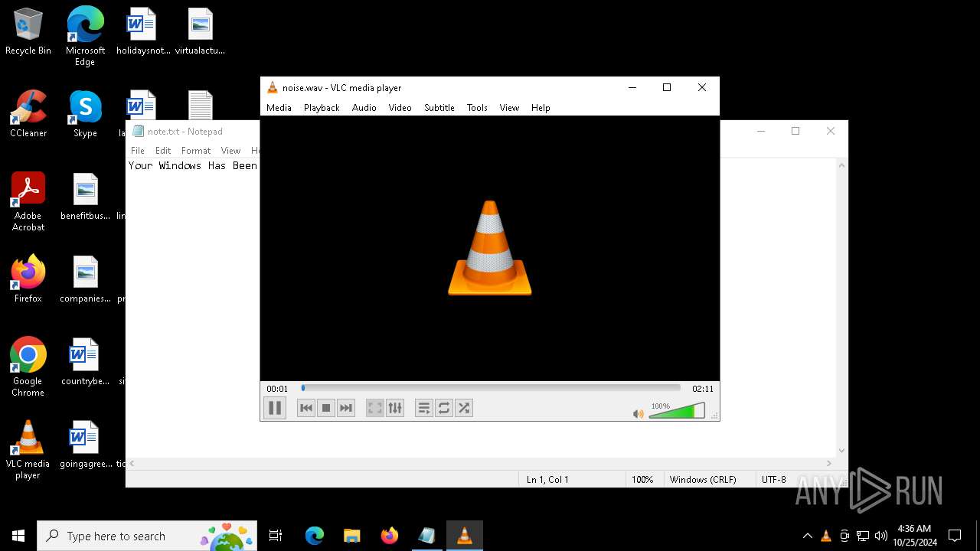Adjust the VLC volume slider
The height and width of the screenshot is (551, 980).
coord(677,411)
